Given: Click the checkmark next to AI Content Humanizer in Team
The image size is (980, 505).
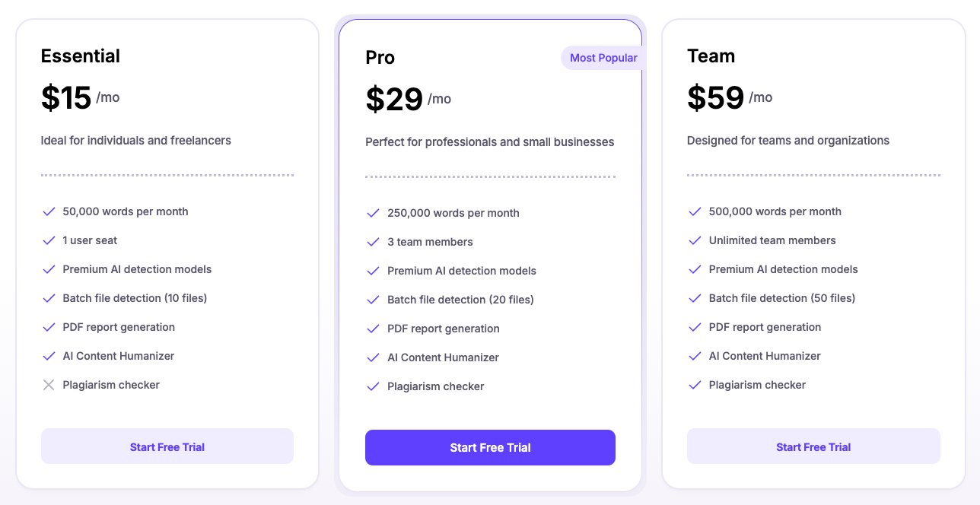Looking at the screenshot, I should click(695, 356).
